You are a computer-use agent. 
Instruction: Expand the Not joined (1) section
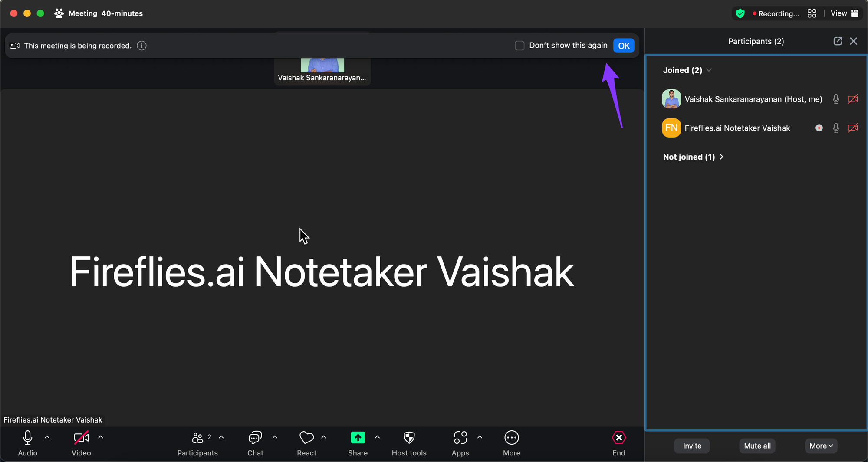[x=693, y=157]
